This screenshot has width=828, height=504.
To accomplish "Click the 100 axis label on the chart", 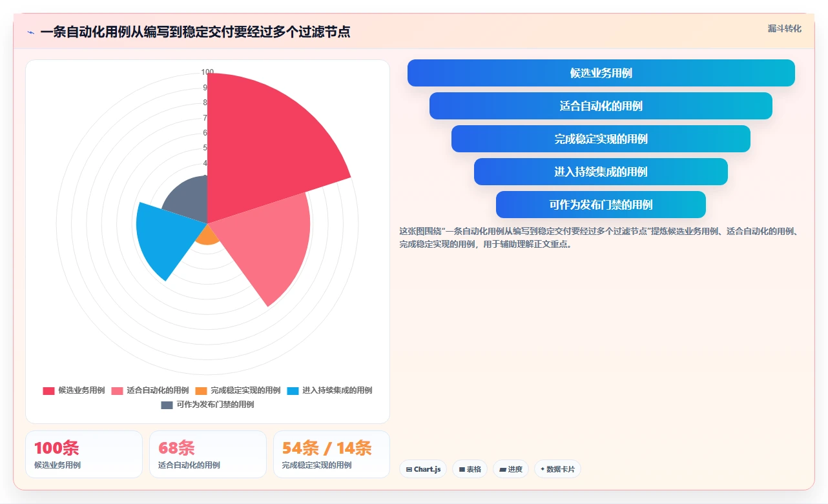I will point(207,72).
